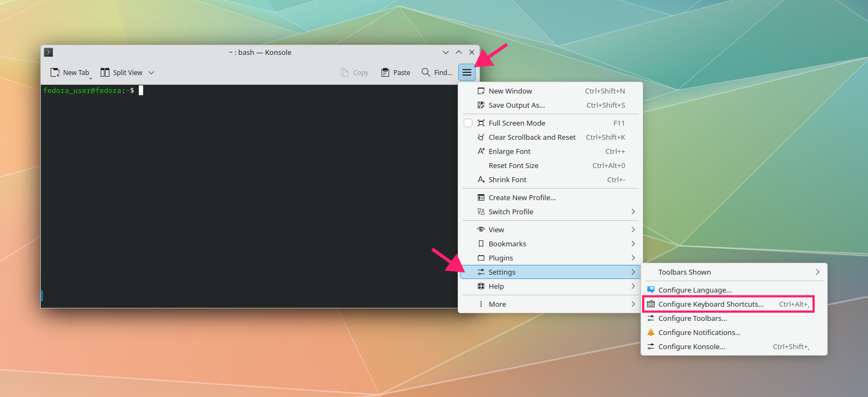868x397 pixels.
Task: Click the Paste toolbar button
Action: coord(396,72)
